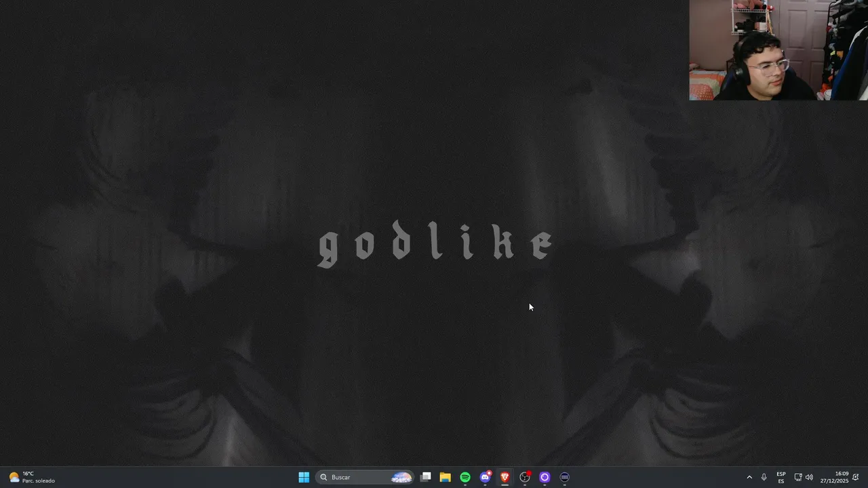Open the clock showing 16:09
This screenshot has height=488, width=868.
pyautogui.click(x=835, y=477)
